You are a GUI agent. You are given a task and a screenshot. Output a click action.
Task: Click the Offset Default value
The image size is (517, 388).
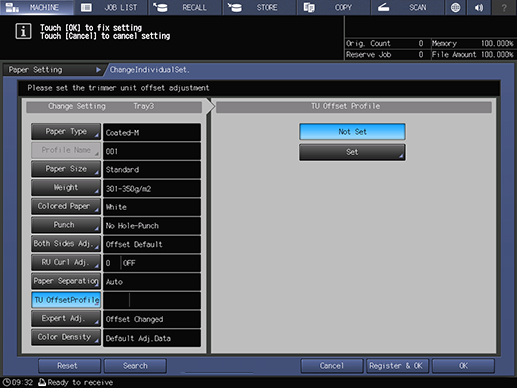(x=152, y=244)
